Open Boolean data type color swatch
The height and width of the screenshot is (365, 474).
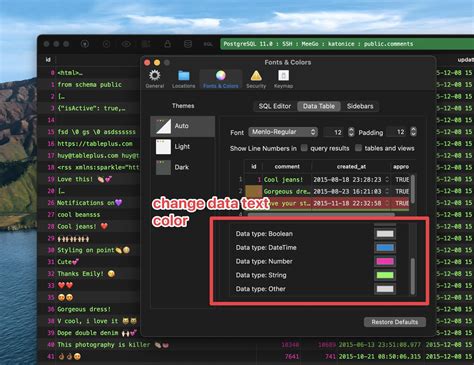pyautogui.click(x=385, y=234)
